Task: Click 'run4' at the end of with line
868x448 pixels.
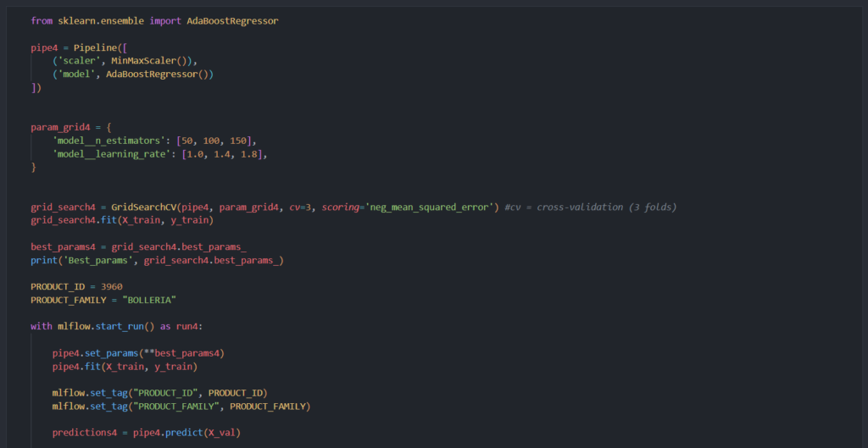Action: pos(187,327)
